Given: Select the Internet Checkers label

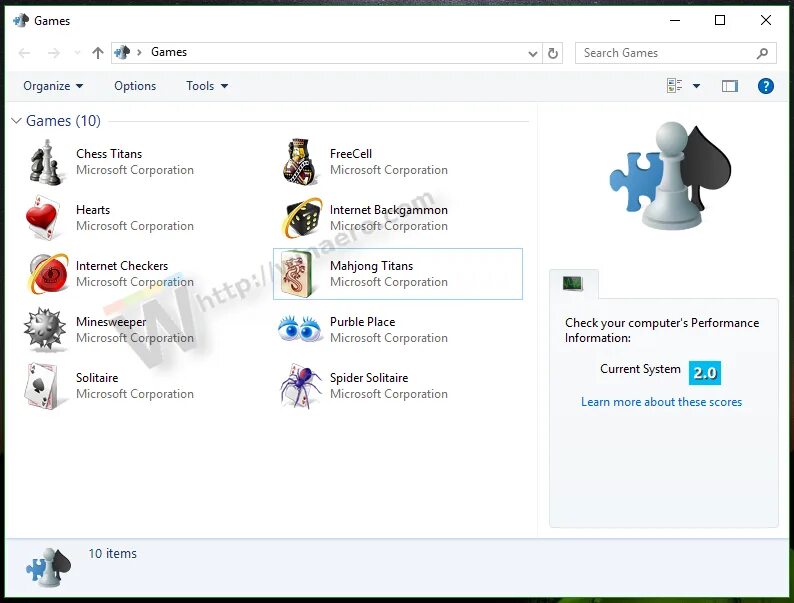Looking at the screenshot, I should pos(122,266).
